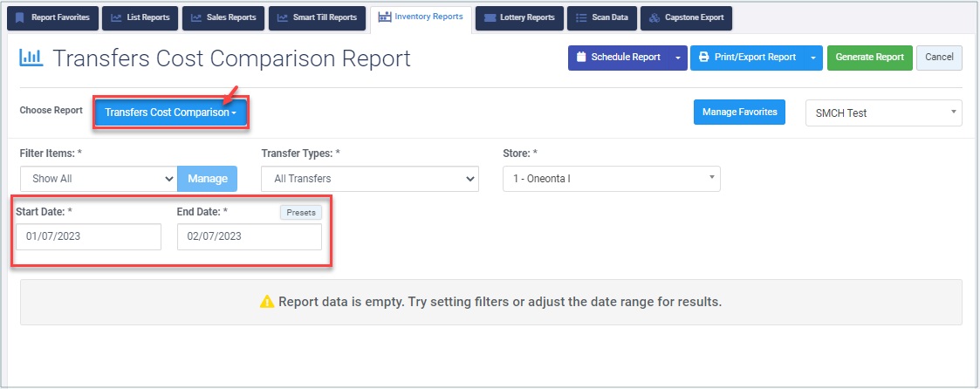Click the calendar icon on Schedule Report
The height and width of the screenshot is (389, 980).
[580, 57]
